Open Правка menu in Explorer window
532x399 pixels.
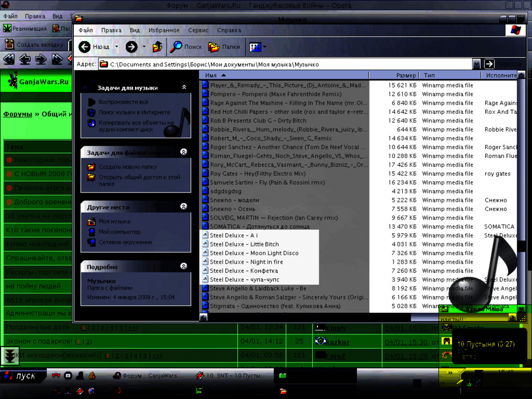pyautogui.click(x=111, y=30)
